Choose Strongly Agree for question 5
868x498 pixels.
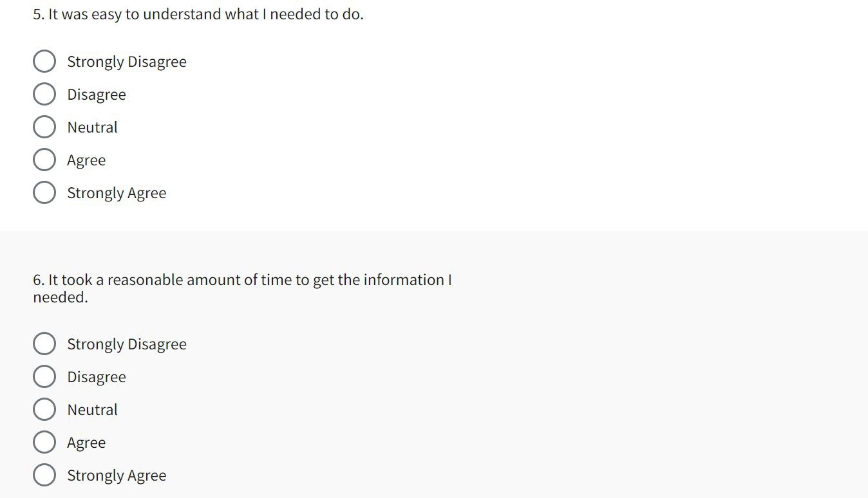click(x=44, y=193)
